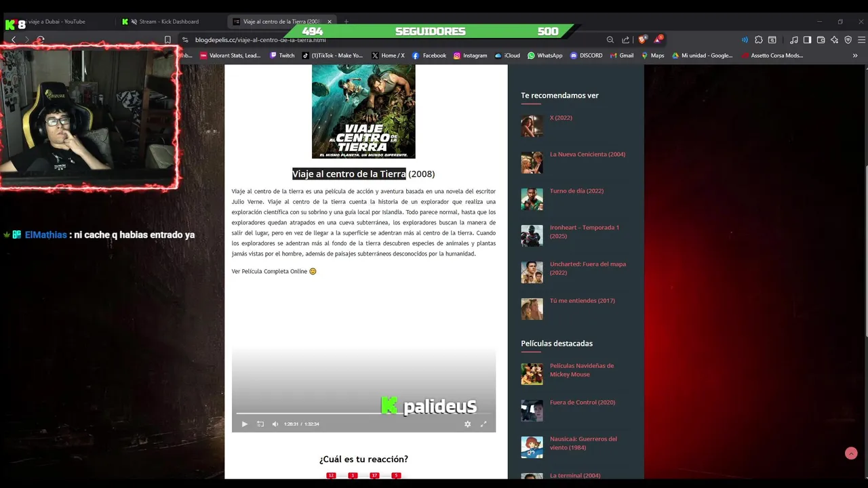Click the Nausicaä movie thumbnail
The height and width of the screenshot is (488, 868).
click(x=532, y=447)
